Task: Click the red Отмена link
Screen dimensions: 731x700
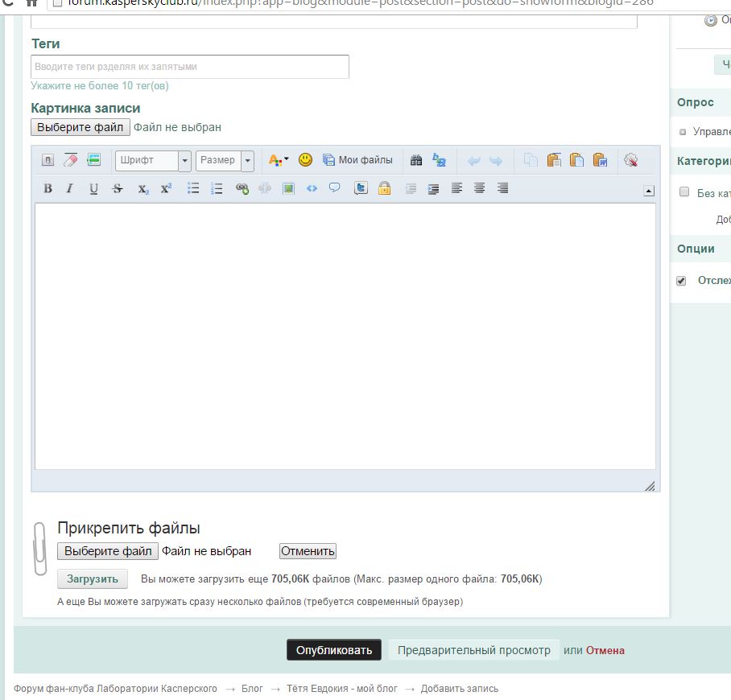Action: tap(605, 650)
